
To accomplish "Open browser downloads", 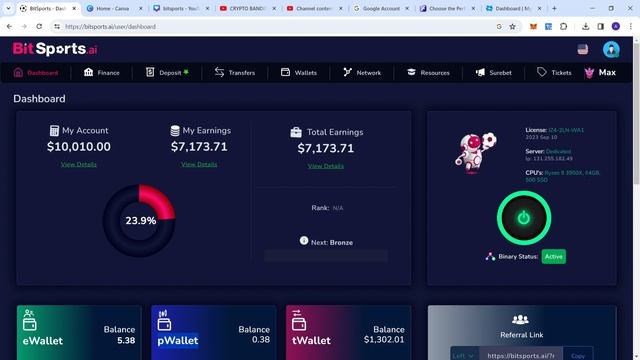I will tap(585, 27).
